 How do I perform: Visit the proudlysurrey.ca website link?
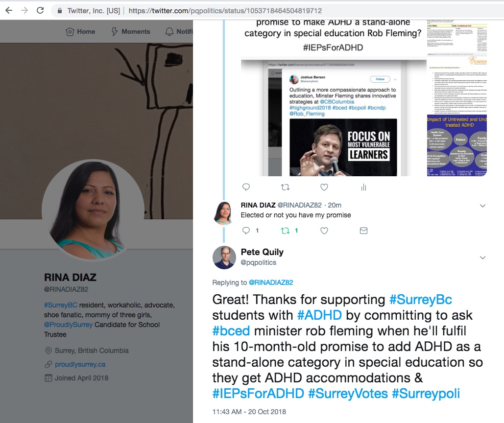(80, 364)
